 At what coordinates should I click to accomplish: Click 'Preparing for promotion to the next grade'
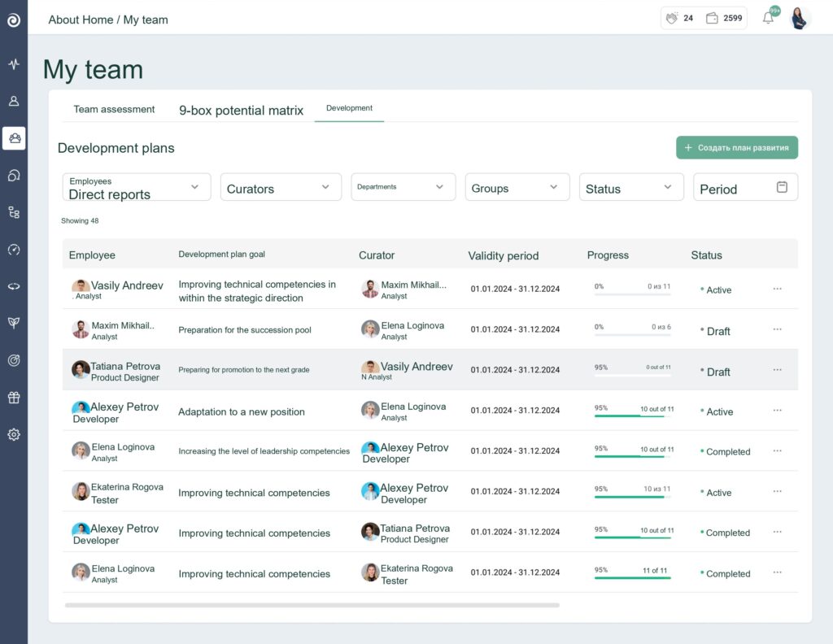(244, 370)
